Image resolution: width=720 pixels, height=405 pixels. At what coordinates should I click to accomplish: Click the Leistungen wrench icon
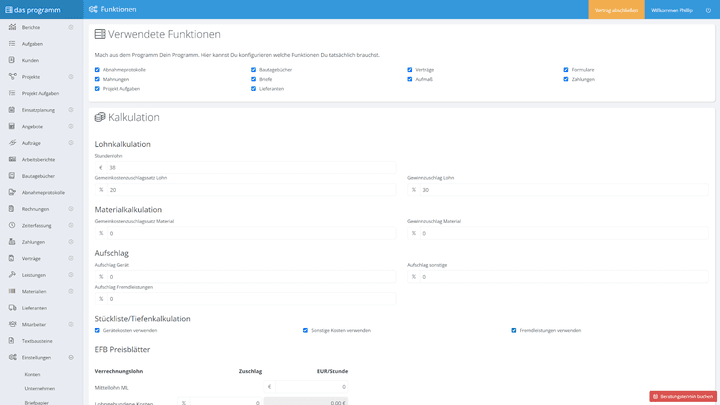[12, 275]
